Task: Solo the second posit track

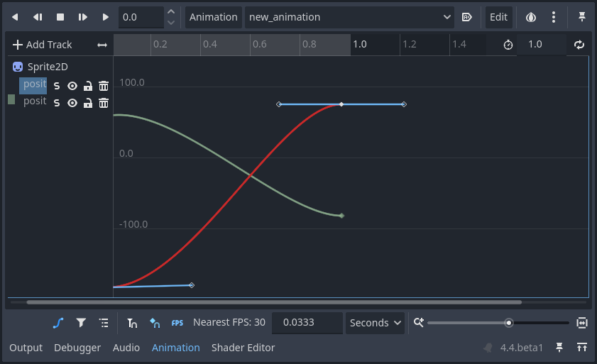Action: pos(57,103)
